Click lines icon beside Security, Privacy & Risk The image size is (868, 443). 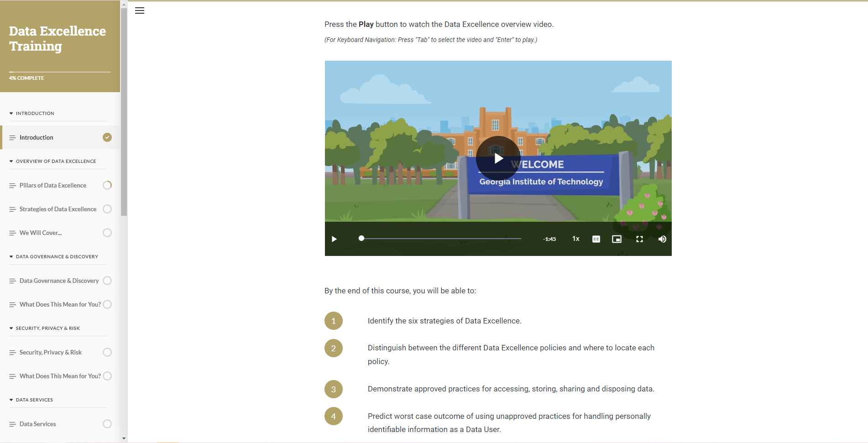coord(12,353)
